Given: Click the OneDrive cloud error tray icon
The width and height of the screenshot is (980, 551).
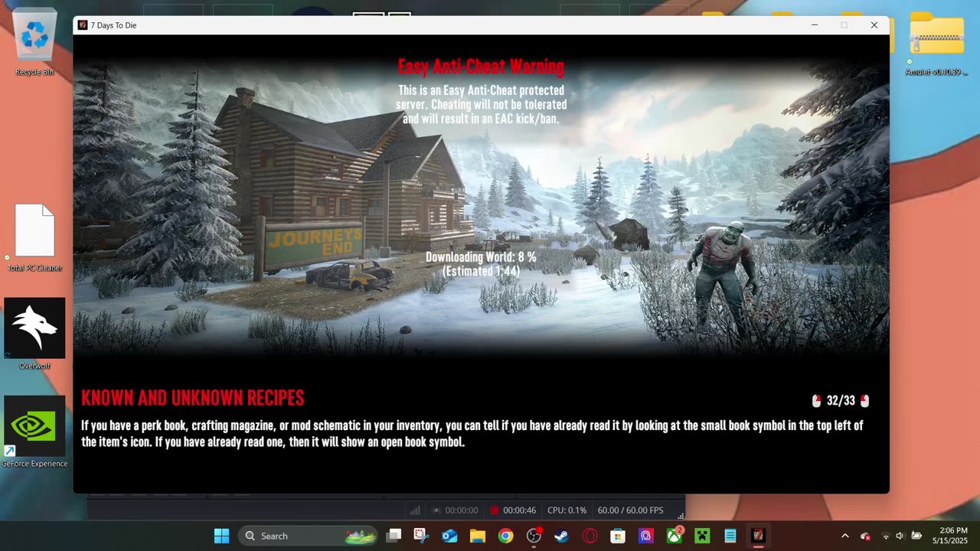Looking at the screenshot, I should pos(865,536).
